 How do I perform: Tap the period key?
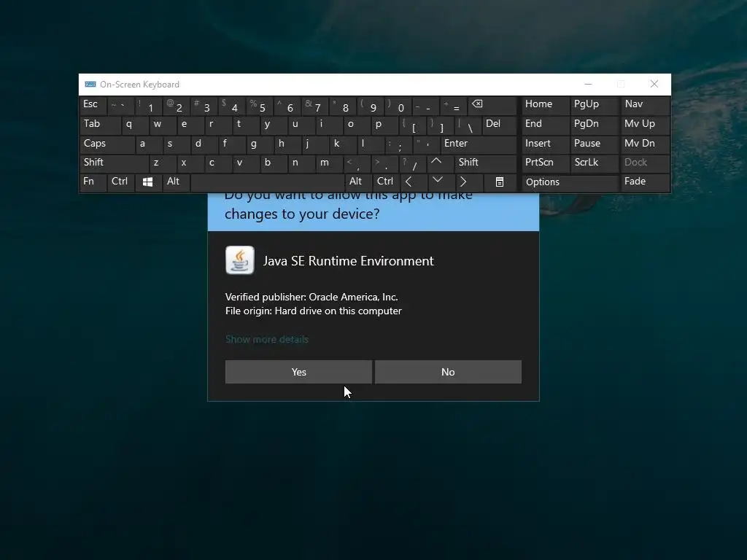click(385, 163)
